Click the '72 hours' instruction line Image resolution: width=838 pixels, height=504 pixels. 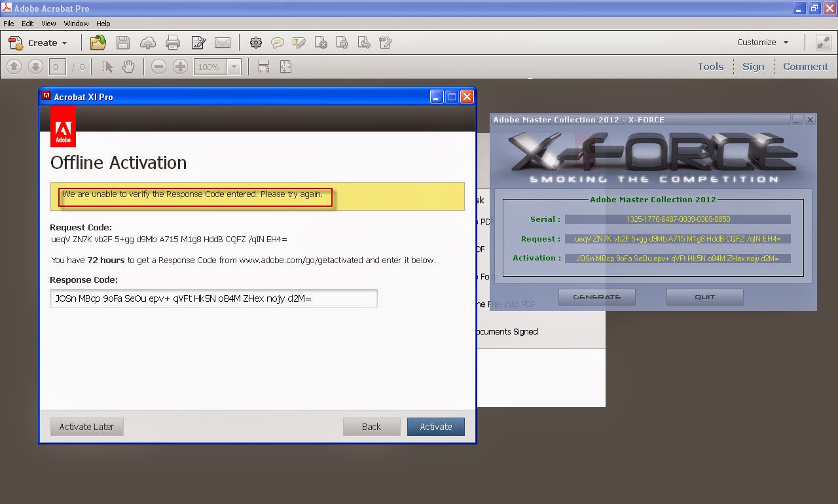(244, 260)
